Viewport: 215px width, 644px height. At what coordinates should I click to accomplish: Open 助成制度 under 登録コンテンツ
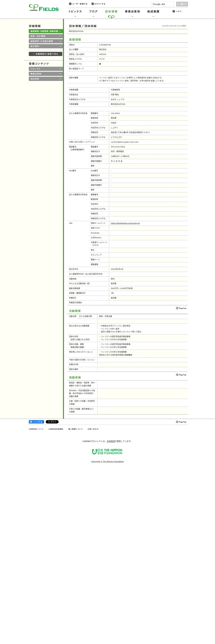[x=46, y=79]
